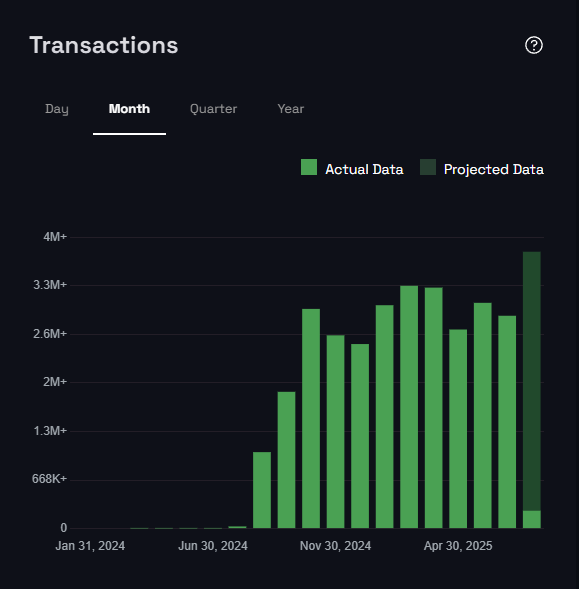Open the help question mark icon
The height and width of the screenshot is (589, 579).
tap(534, 45)
